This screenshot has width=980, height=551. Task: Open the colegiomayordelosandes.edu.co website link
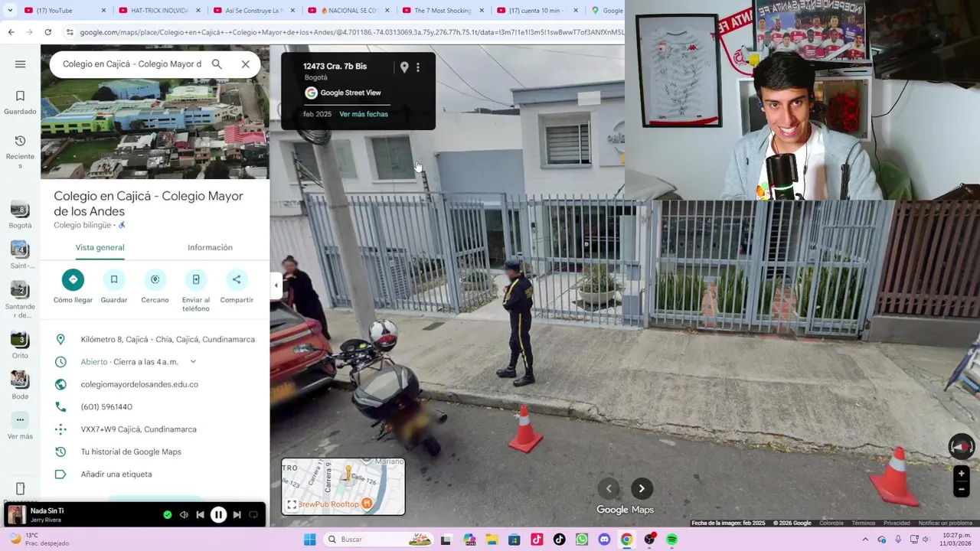(139, 384)
